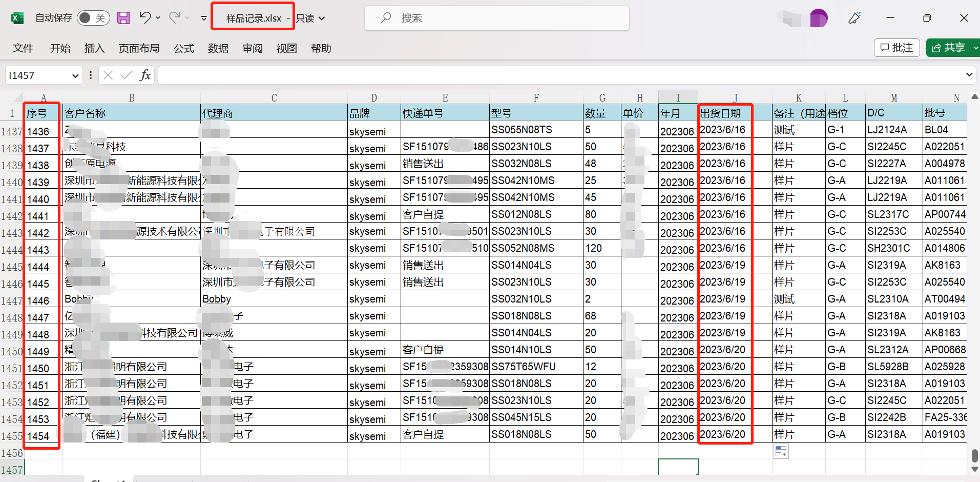
Task: Switch to the 视图 tab
Action: click(x=286, y=48)
